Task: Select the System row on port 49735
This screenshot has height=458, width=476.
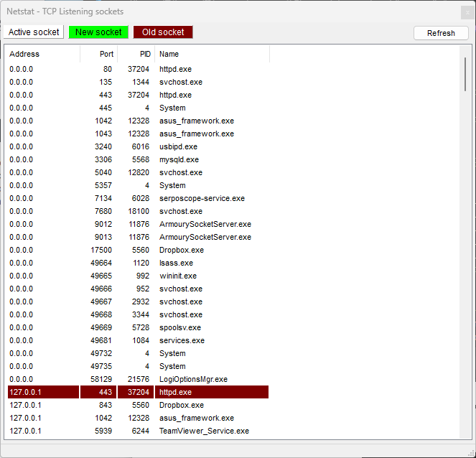Action: click(138, 366)
